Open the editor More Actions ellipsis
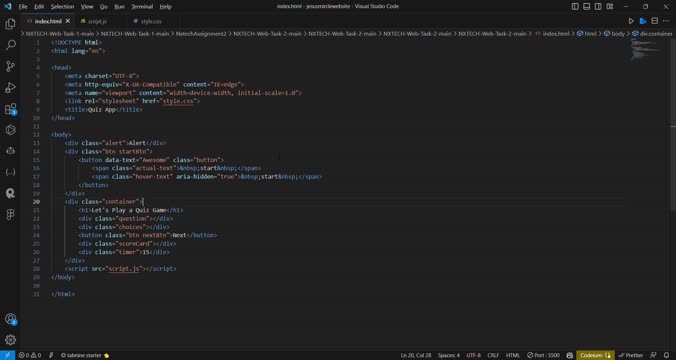The width and height of the screenshot is (676, 360). pos(666,21)
